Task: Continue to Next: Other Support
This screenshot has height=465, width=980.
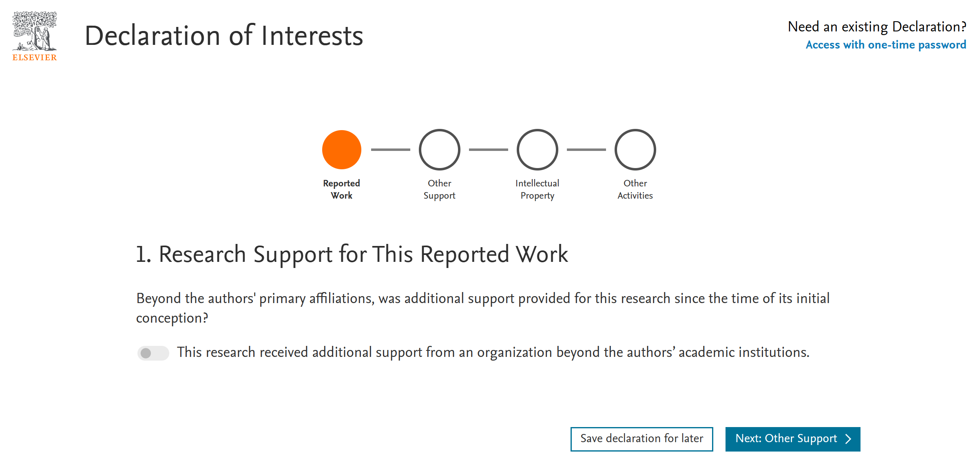Action: coord(793,439)
